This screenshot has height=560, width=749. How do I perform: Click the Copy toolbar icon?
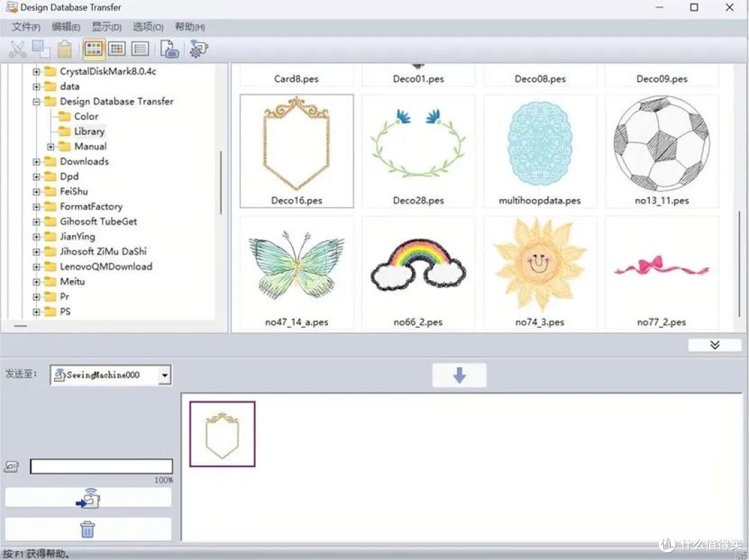point(41,49)
